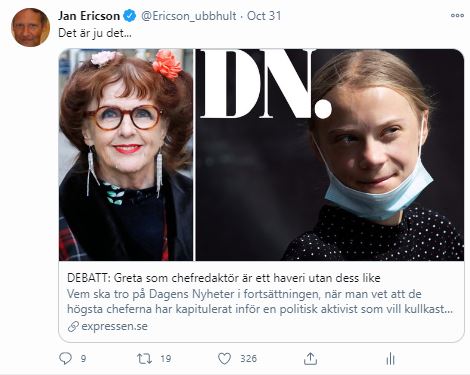Open the left woman with flowers photo

point(126,155)
